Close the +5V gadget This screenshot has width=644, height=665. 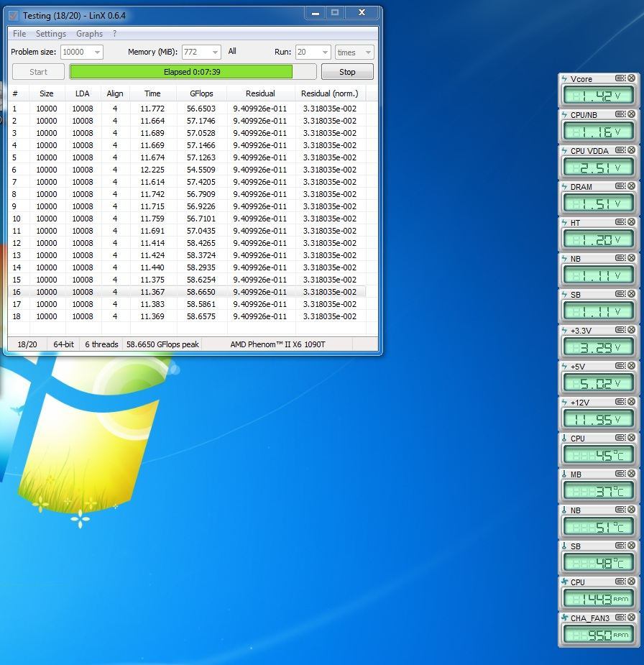tap(631, 366)
